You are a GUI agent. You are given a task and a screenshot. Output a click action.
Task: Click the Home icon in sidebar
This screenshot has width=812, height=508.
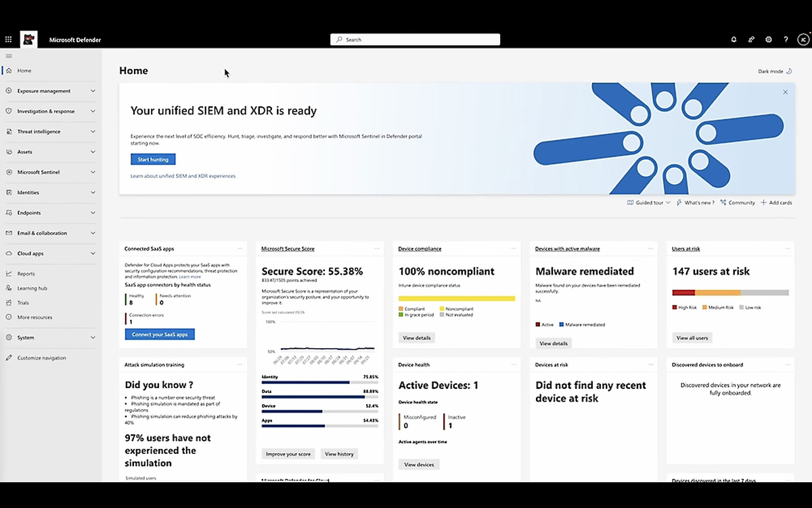click(x=9, y=70)
